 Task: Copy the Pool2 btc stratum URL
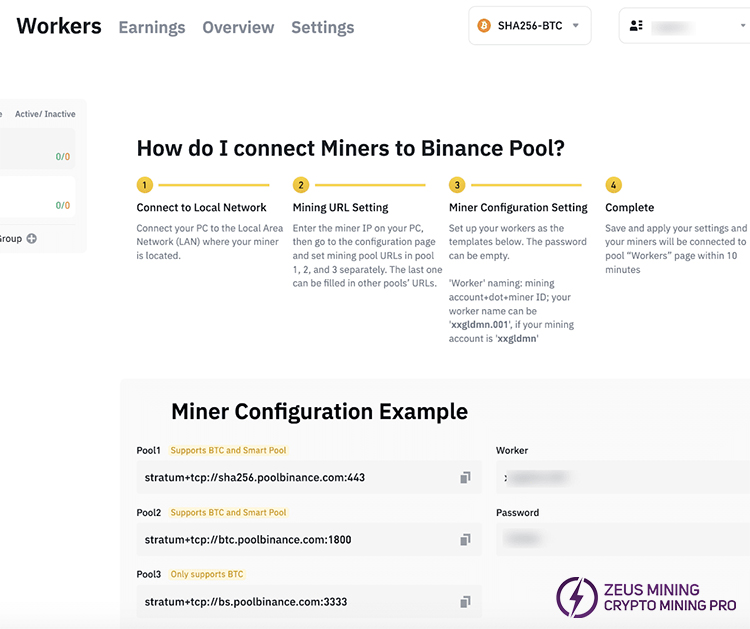pos(465,540)
